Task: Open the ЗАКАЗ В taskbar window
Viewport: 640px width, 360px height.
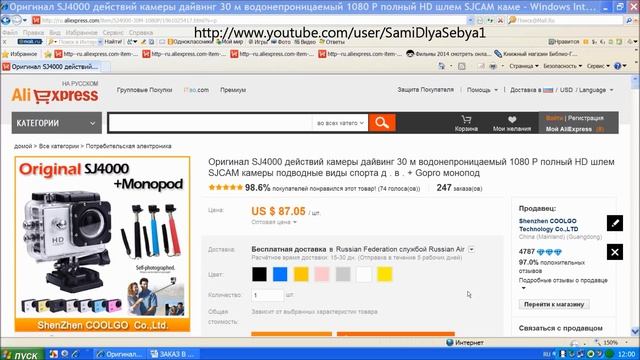Action: [174, 354]
